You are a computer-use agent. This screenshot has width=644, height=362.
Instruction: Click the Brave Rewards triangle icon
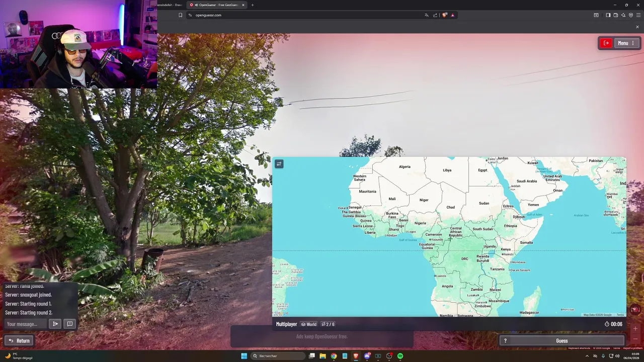[x=453, y=15]
